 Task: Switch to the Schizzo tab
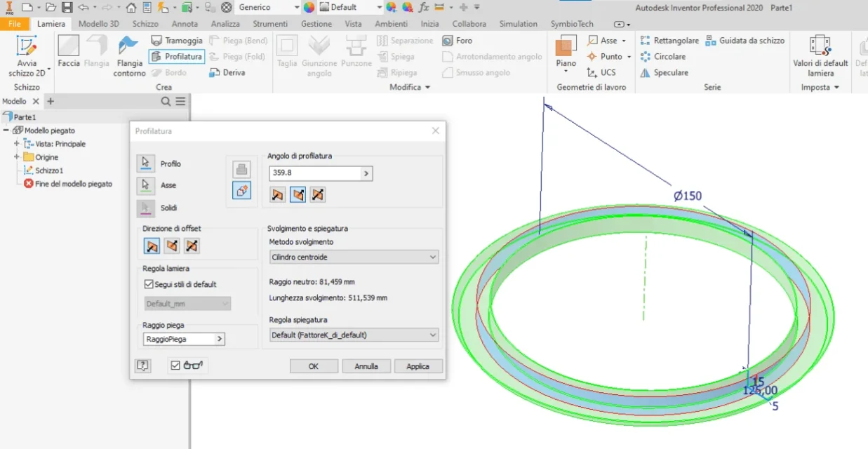click(145, 24)
